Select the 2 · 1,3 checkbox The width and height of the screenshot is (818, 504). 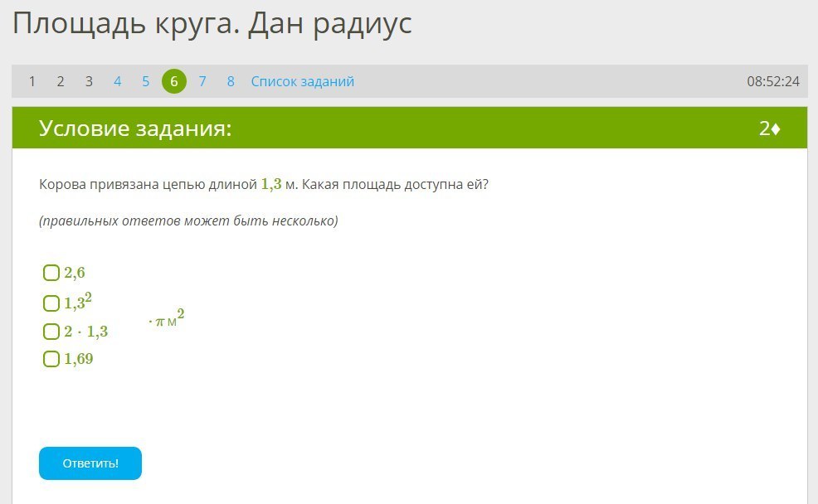pyautogui.click(x=51, y=332)
